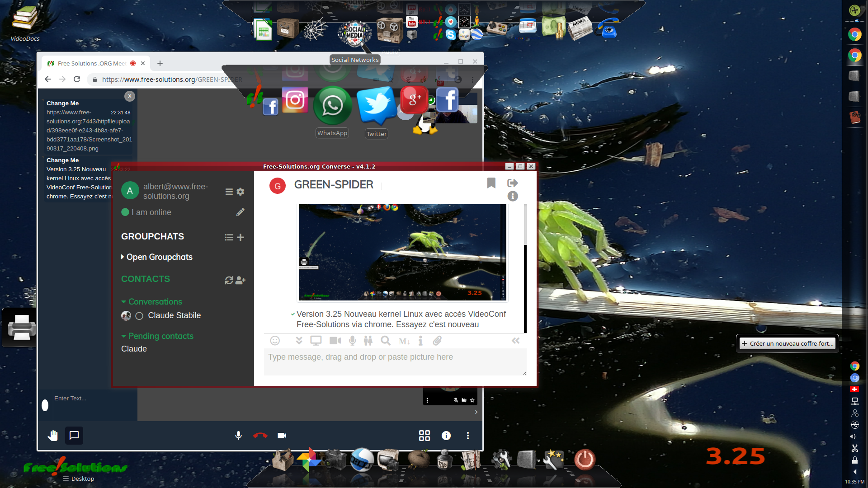Toggle volume icon in right system tray
Screen dimensions: 868x488
click(x=853, y=436)
